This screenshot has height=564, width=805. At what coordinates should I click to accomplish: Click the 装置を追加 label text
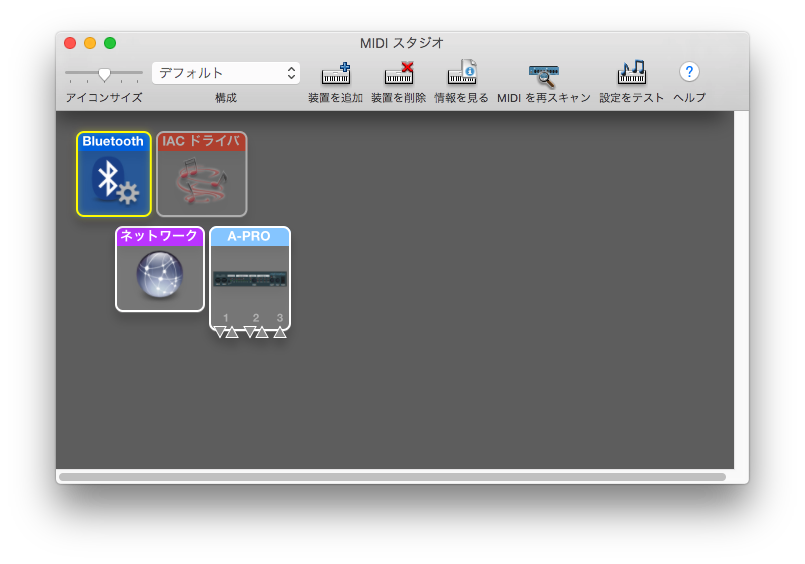coord(335,98)
